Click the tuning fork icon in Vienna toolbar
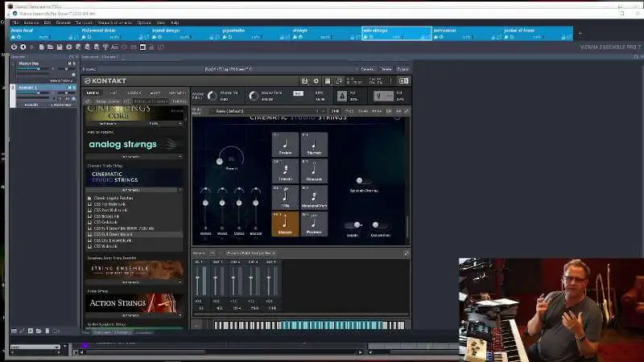The image size is (644, 362). (x=105, y=47)
